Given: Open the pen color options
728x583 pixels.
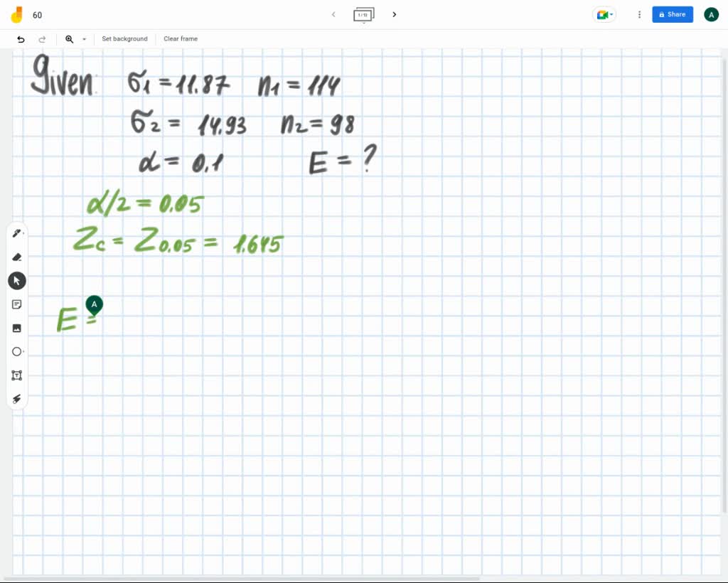Looking at the screenshot, I should pos(23,233).
